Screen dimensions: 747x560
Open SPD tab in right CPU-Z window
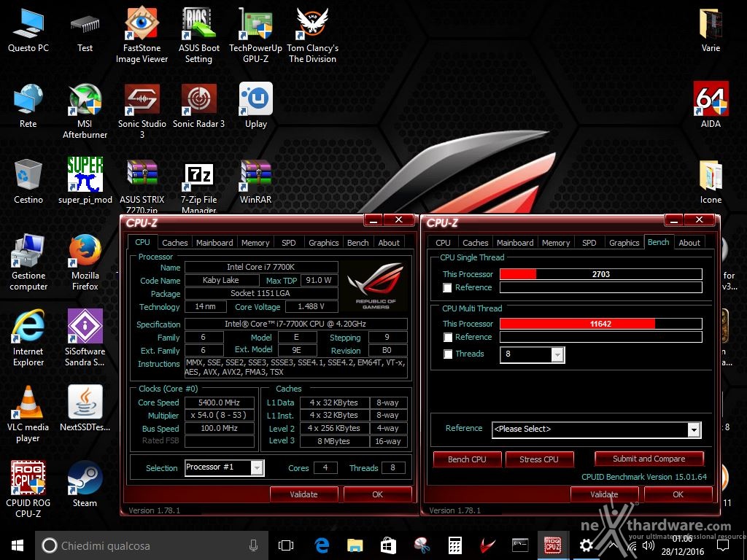589,243
